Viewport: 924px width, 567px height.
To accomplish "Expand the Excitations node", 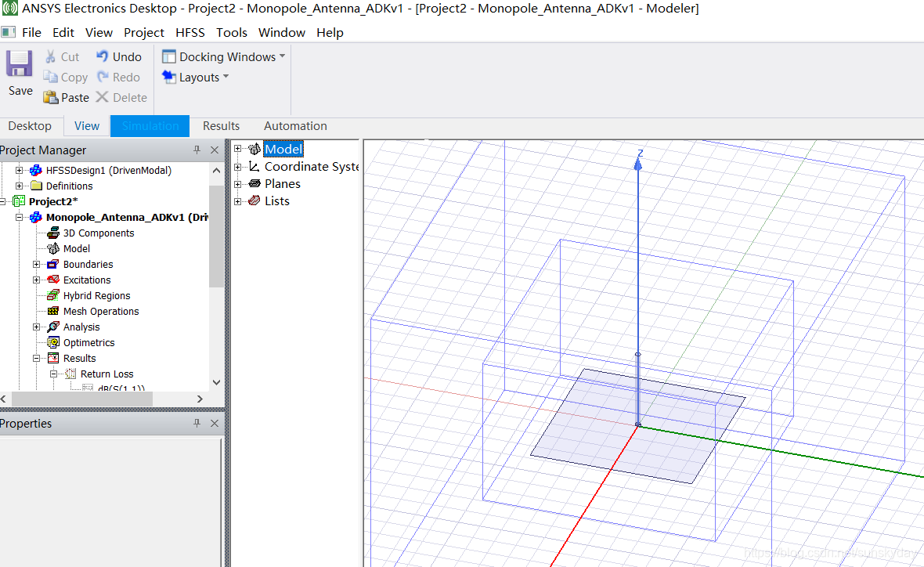I will (x=36, y=280).
